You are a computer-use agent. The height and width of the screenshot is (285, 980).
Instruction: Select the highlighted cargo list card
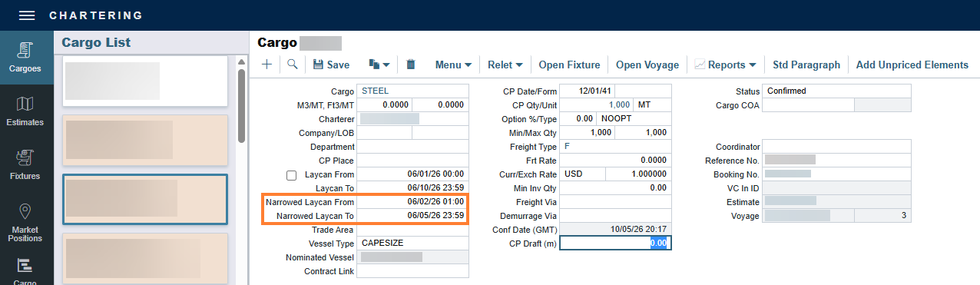pos(145,199)
